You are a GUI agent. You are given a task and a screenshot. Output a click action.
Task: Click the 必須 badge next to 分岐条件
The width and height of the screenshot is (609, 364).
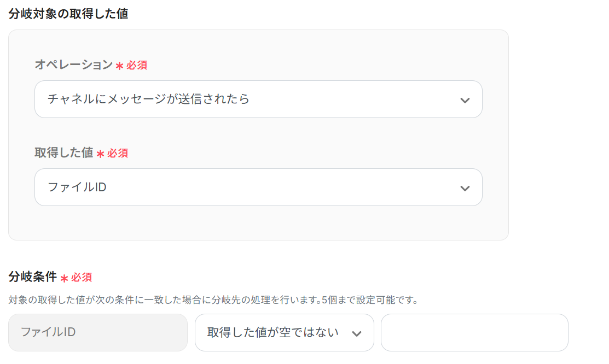tap(82, 278)
